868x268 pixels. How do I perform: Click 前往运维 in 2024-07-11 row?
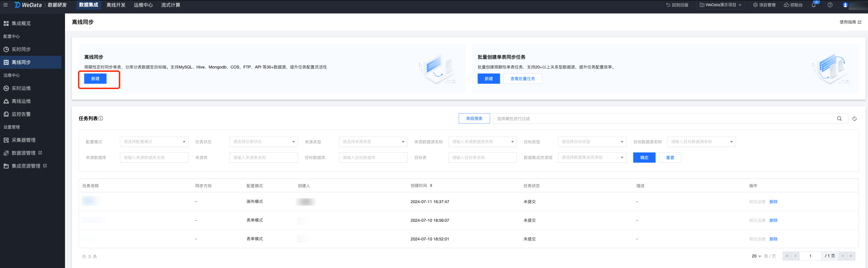tap(757, 202)
